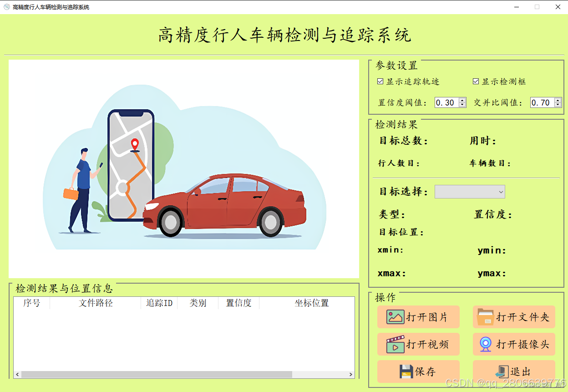Image resolution: width=568 pixels, height=392 pixels.
Task: Click the 文件路径 column header
Action: (96, 303)
